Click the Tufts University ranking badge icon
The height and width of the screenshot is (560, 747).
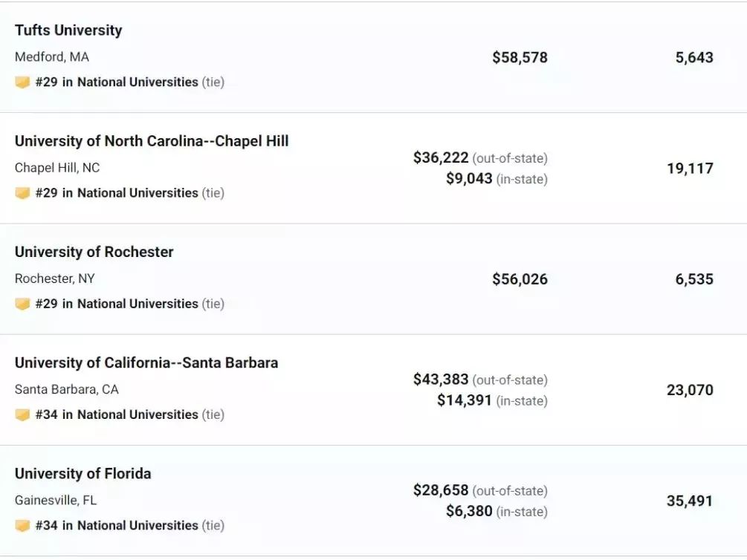point(22,82)
